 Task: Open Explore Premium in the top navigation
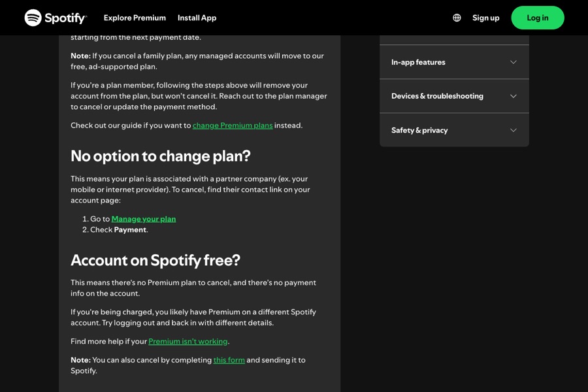135,18
